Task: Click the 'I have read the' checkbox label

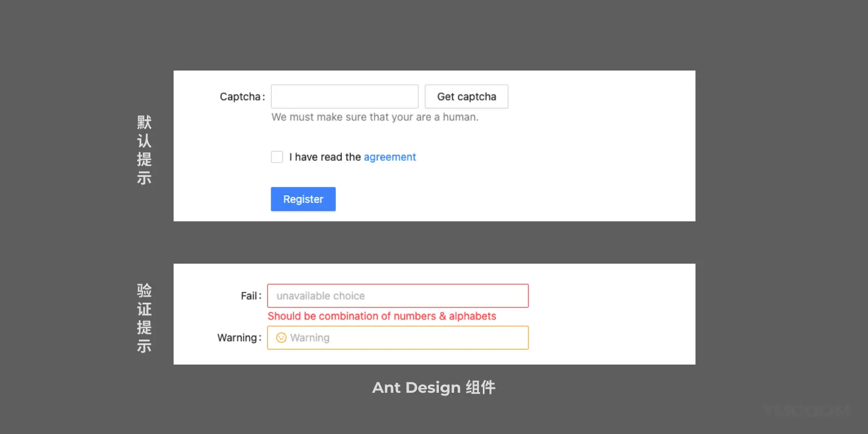Action: click(324, 157)
